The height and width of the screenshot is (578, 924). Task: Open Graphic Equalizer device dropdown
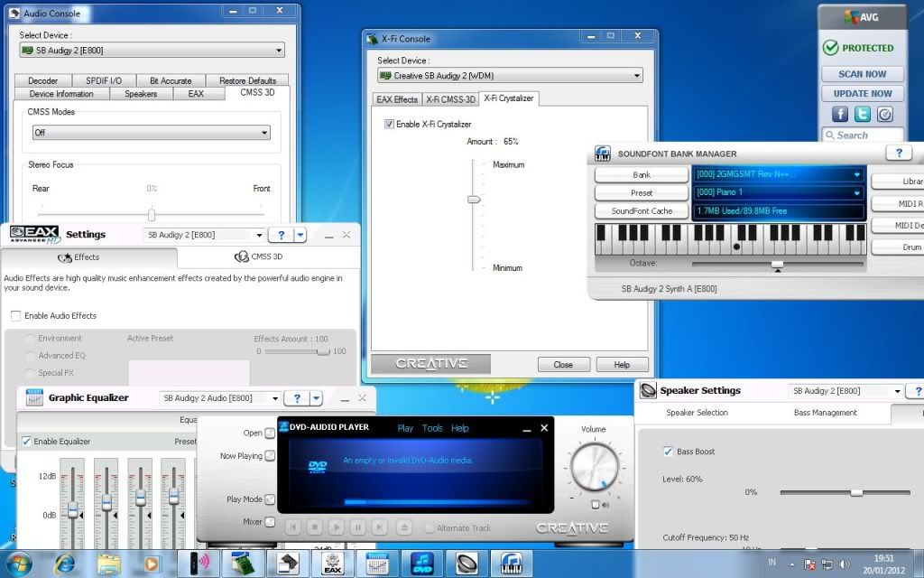(x=220, y=398)
